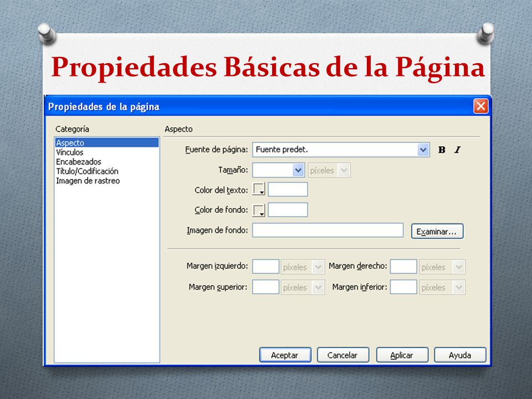This screenshot has height=399, width=532.
Task: Select Imagen de rastreo category
Action: [x=106, y=181]
